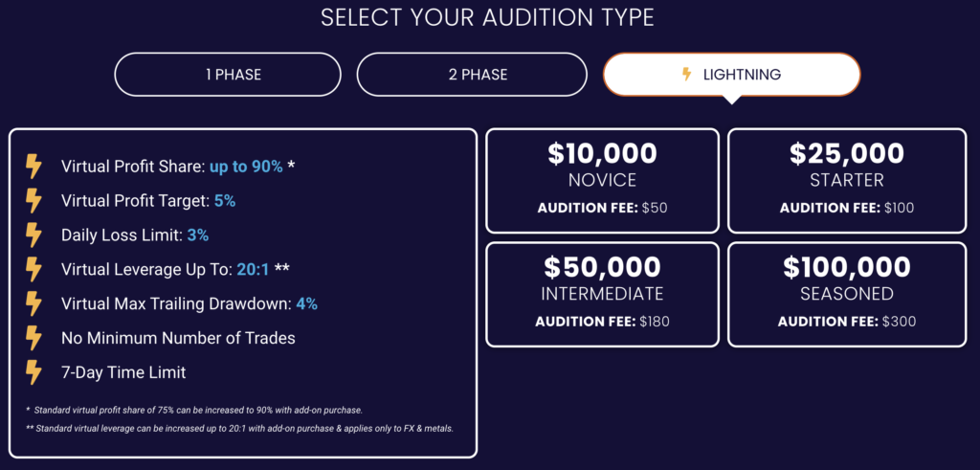This screenshot has width=980, height=470.
Task: Click lightning icon beside 7-Day Time Limit
Action: tap(33, 373)
